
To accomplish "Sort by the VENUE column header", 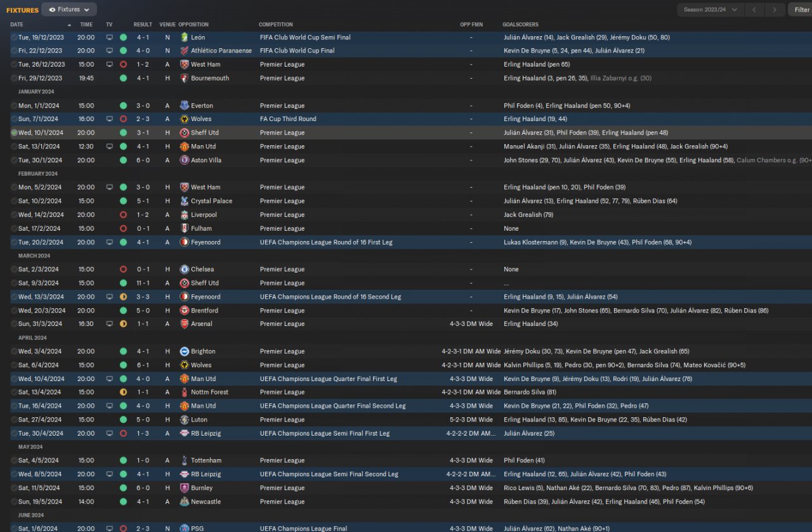I will 167,25.
